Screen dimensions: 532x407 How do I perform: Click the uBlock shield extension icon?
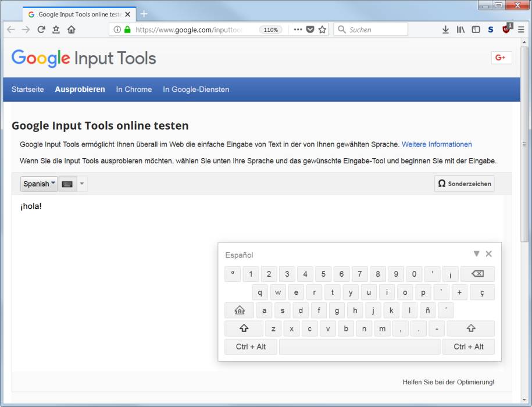506,28
